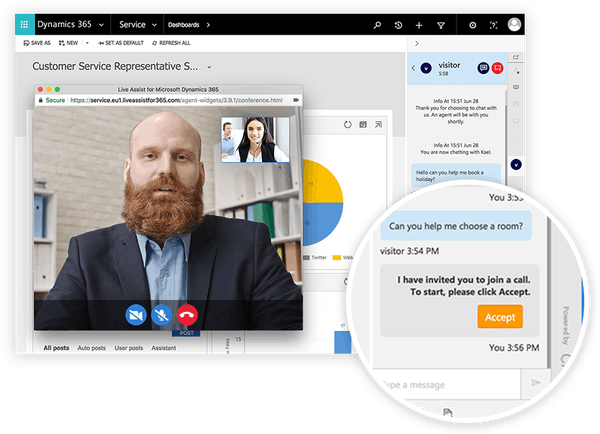This screenshot has width=600, height=434.
Task: Click the visitor avatar in chat header
Action: [426, 69]
